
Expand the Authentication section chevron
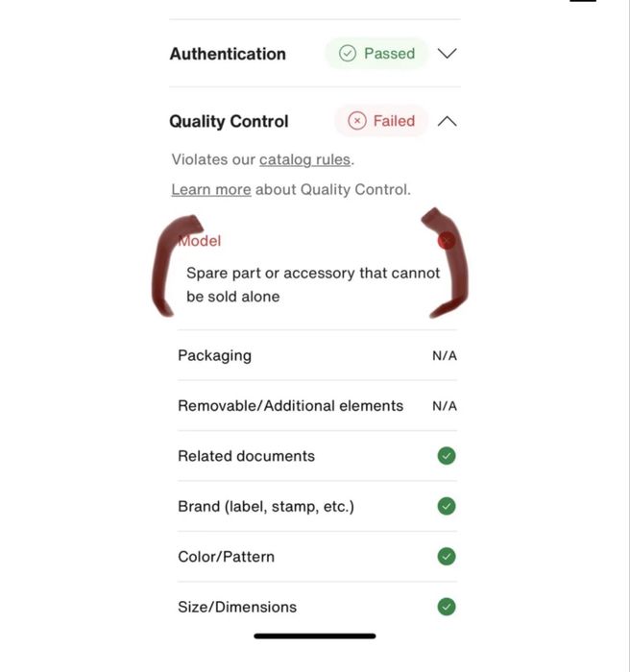447,54
